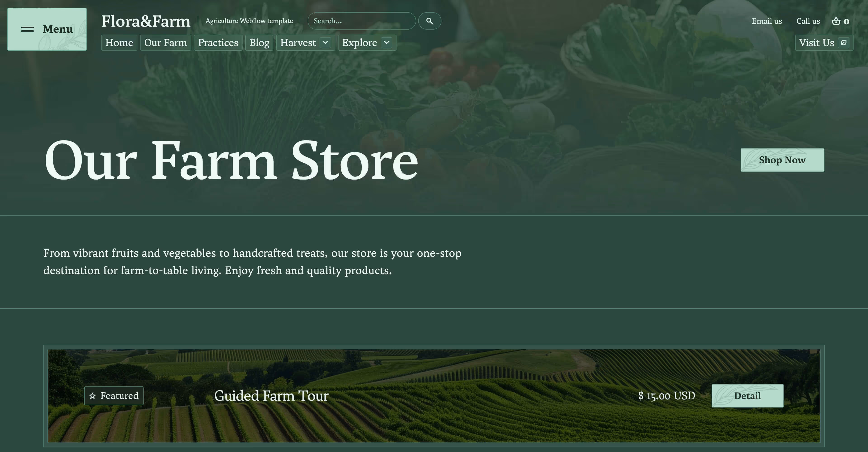868x452 pixels.
Task: Click the leaf icon beside Visit Us
Action: point(843,43)
